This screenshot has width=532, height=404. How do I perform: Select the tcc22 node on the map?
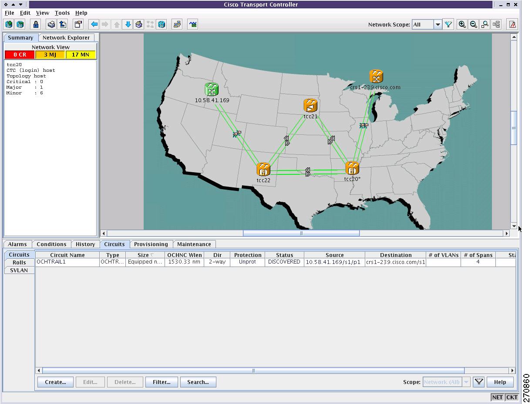tap(263, 169)
